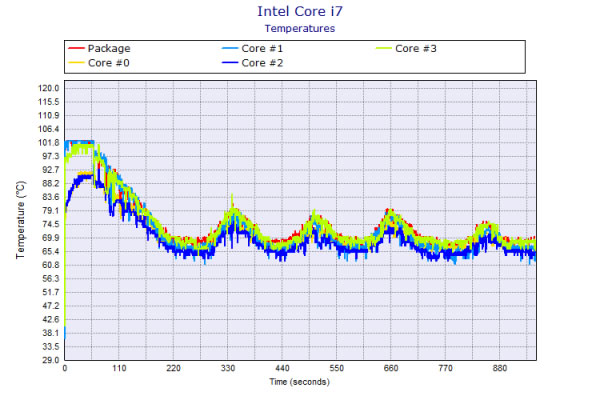This screenshot has width=600, height=400.
Task: Click the 330 x-axis tick label
Action: tap(228, 368)
